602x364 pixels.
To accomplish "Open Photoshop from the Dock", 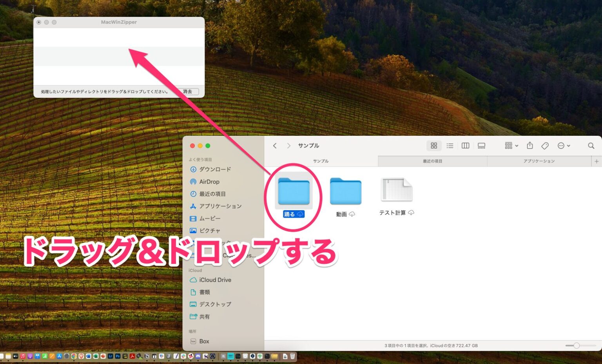I will click(118, 357).
